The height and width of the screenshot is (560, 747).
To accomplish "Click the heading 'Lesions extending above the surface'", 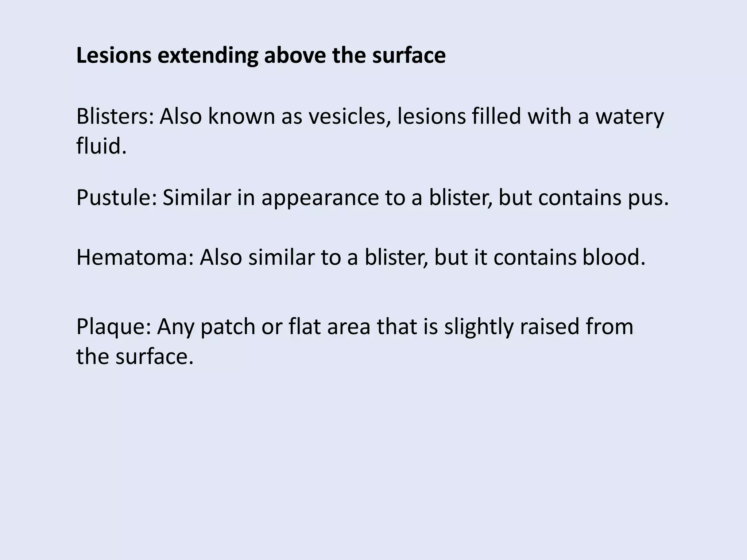I will click(261, 55).
